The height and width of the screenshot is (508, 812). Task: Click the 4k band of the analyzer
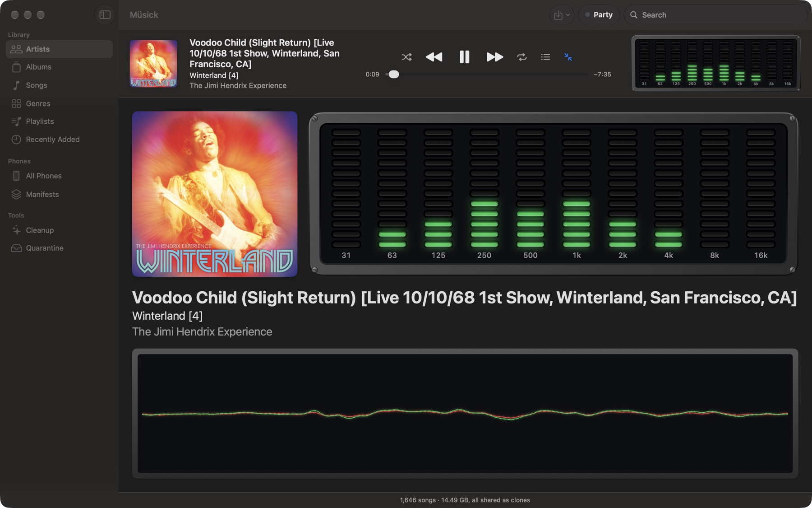[669, 194]
